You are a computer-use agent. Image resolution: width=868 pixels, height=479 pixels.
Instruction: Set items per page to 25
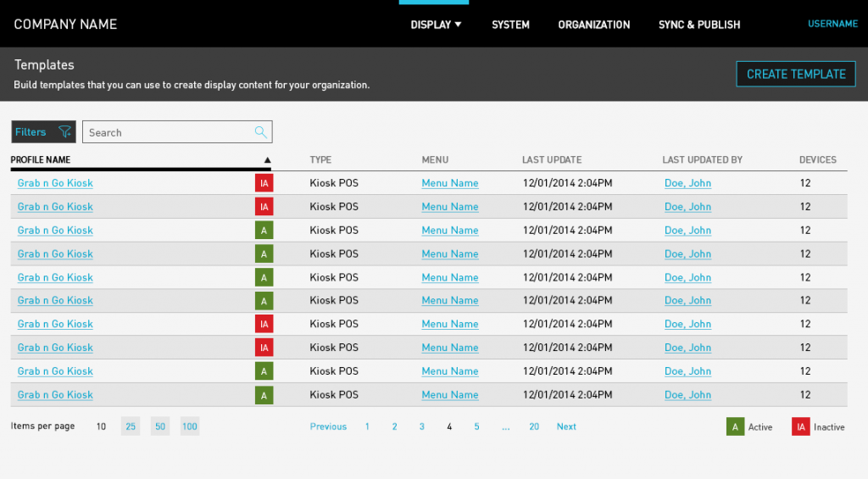point(131,426)
